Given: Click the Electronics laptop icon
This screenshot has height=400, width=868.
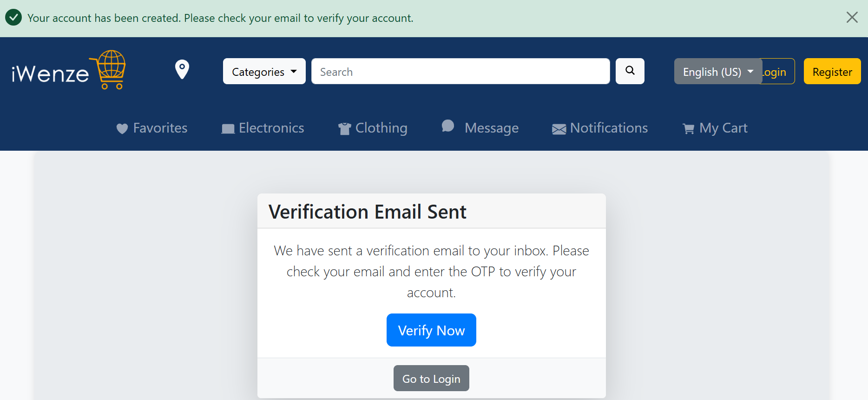Looking at the screenshot, I should pyautogui.click(x=228, y=129).
